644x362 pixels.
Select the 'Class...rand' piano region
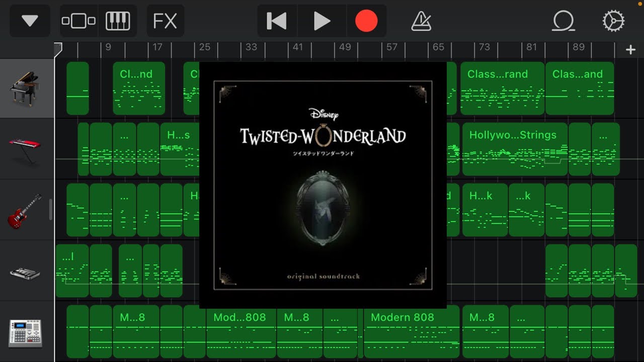(x=502, y=88)
